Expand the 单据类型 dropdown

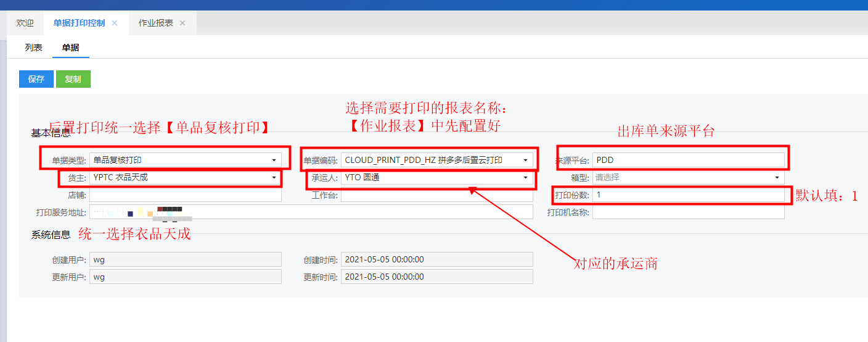pyautogui.click(x=274, y=161)
